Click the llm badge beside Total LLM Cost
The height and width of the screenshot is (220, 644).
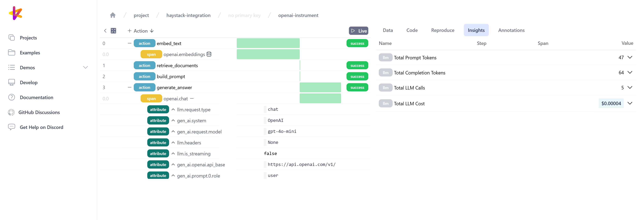[385, 103]
